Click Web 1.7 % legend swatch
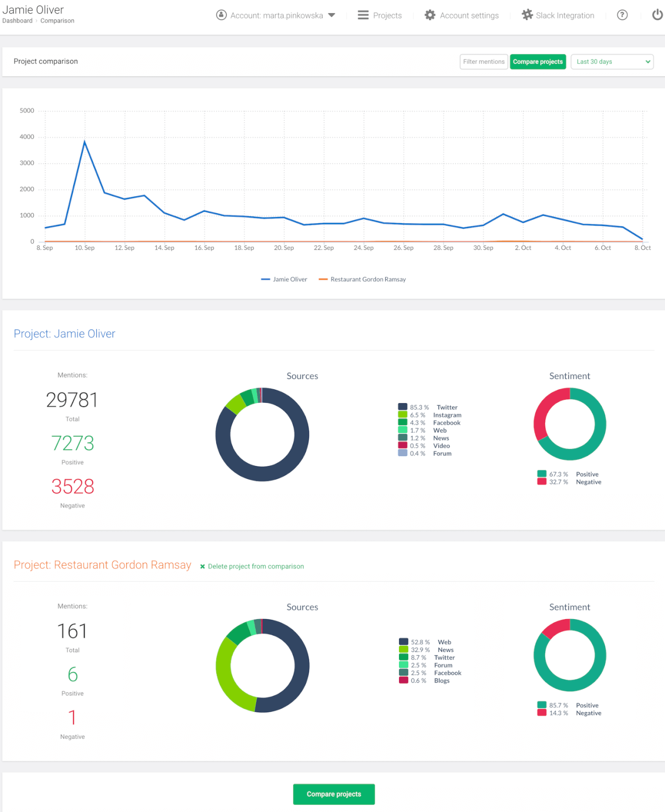 [403, 430]
